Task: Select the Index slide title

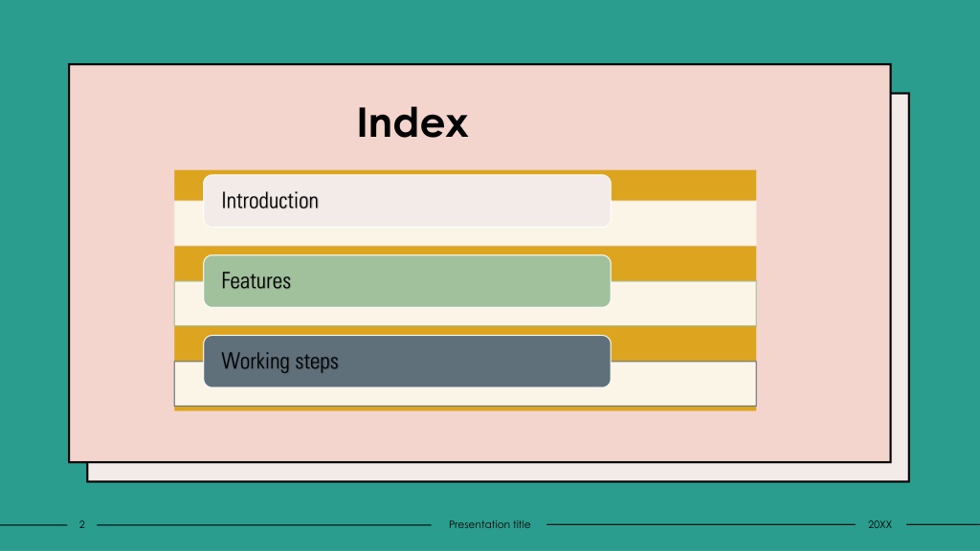Action: [x=412, y=122]
